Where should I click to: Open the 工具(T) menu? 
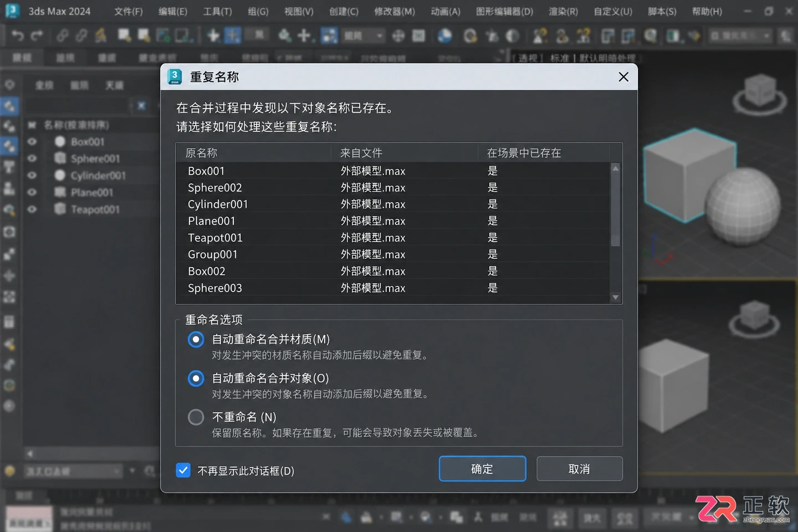coord(217,11)
